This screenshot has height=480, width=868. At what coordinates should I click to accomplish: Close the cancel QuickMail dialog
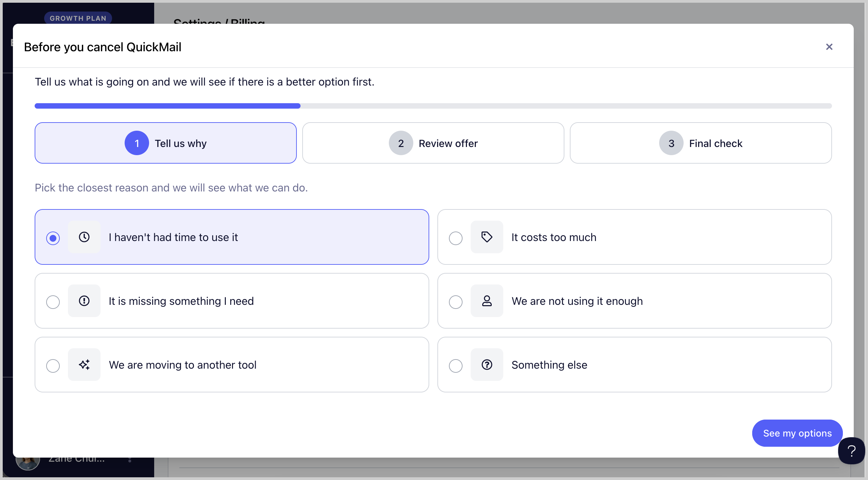tap(829, 47)
